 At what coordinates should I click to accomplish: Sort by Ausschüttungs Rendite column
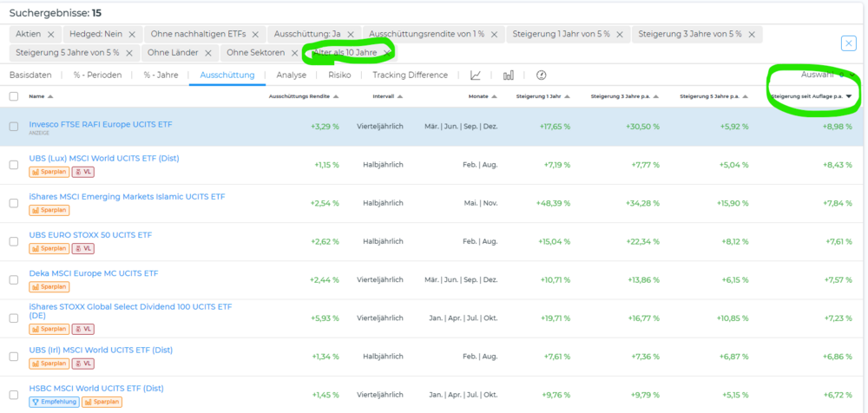pos(304,96)
